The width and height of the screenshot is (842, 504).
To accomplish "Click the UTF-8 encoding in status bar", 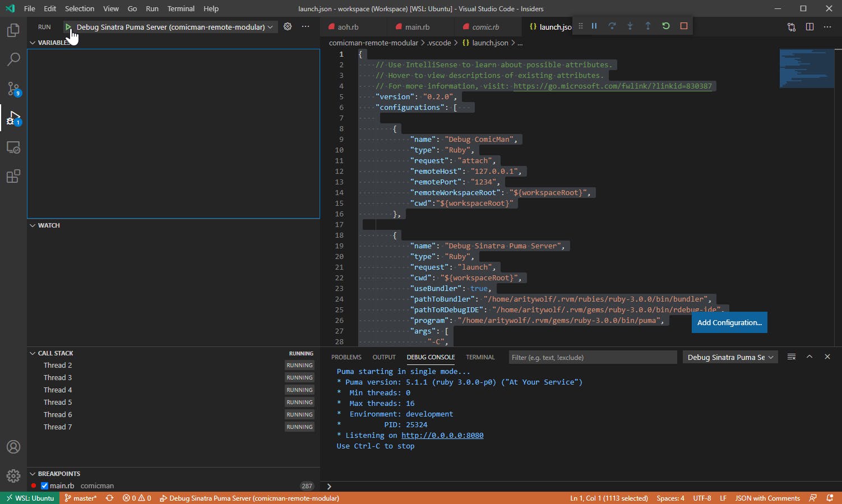I will tap(702, 498).
